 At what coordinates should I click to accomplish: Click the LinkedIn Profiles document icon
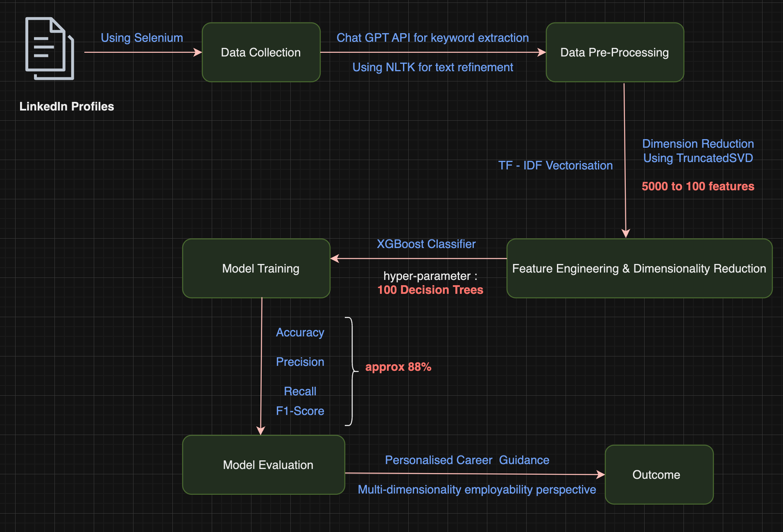[50, 48]
